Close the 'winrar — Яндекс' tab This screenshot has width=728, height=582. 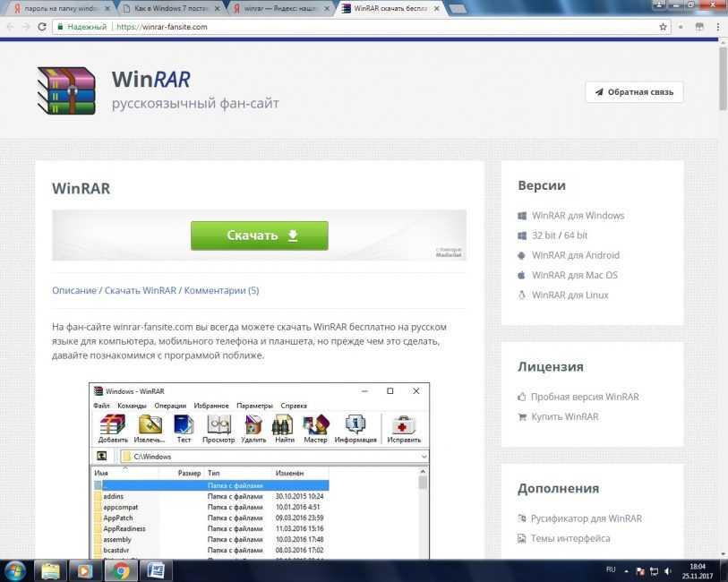[328, 8]
